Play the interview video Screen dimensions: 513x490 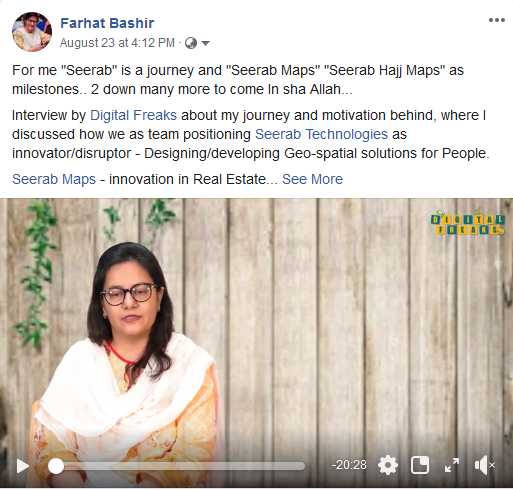pos(23,466)
